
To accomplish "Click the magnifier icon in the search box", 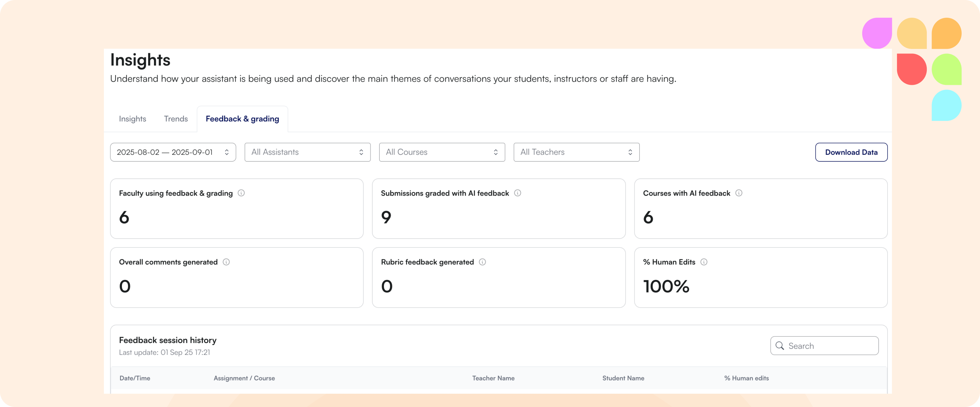I will 780,346.
